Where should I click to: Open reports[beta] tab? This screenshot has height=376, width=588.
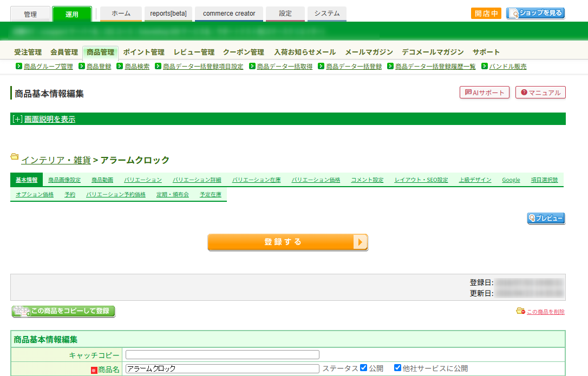click(x=168, y=14)
